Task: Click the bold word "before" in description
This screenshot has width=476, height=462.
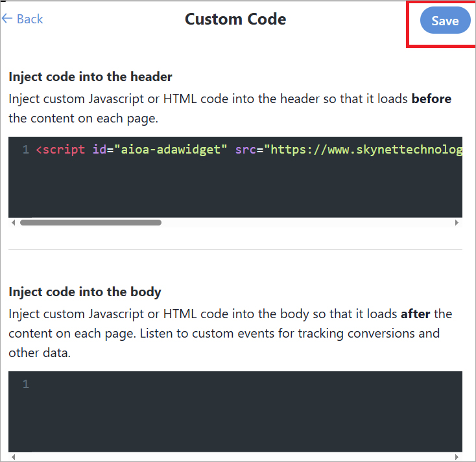Action: click(x=431, y=99)
